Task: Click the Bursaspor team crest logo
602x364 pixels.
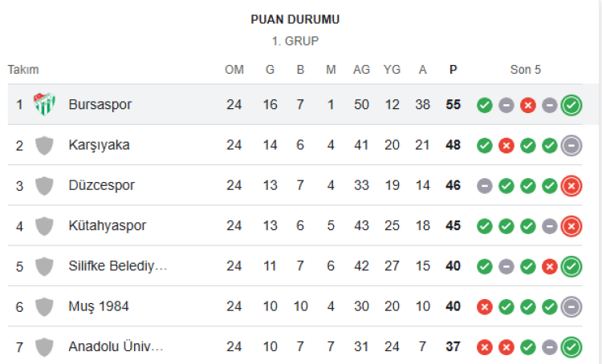Action: [x=44, y=104]
